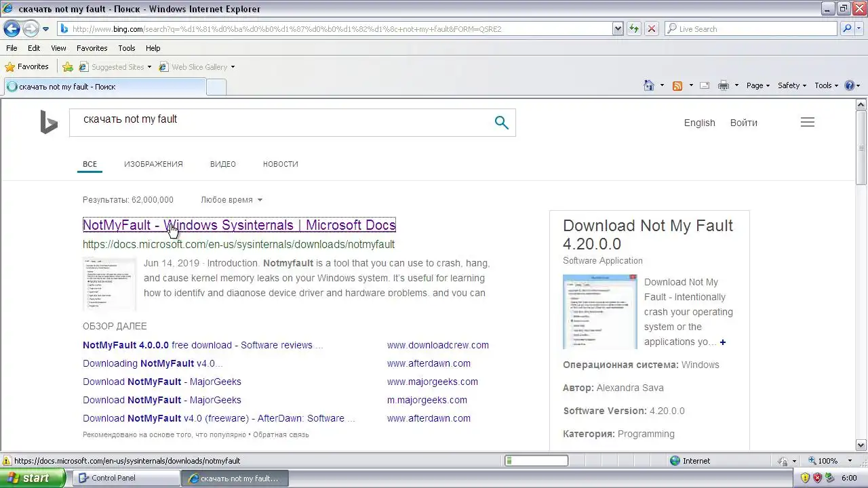868x488 pixels.
Task: Click the RSS feeds icon
Action: 677,85
